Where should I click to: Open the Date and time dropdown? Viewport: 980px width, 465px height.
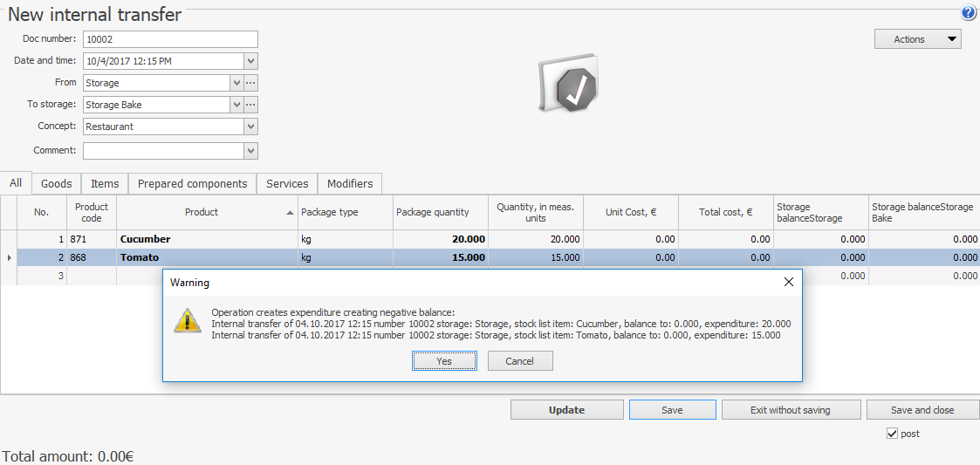tap(250, 61)
